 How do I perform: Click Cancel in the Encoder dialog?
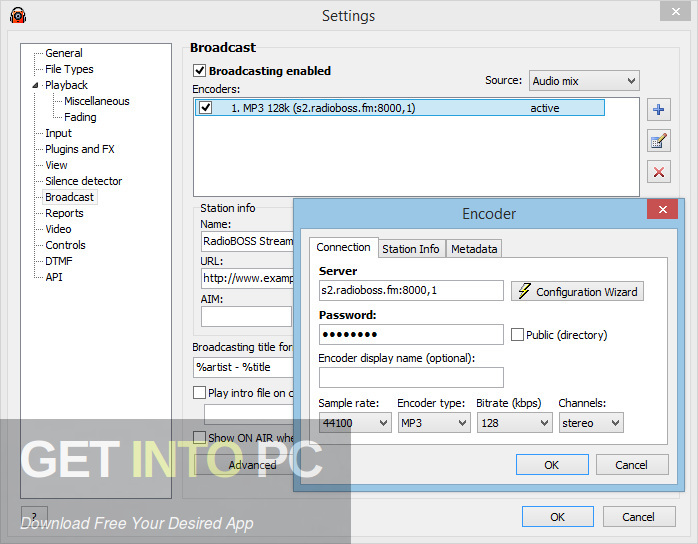click(632, 465)
